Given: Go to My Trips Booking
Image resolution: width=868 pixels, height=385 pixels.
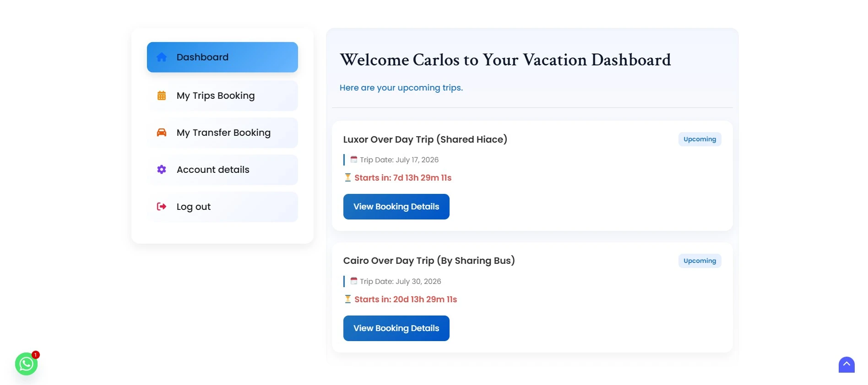Looking at the screenshot, I should pos(222,96).
